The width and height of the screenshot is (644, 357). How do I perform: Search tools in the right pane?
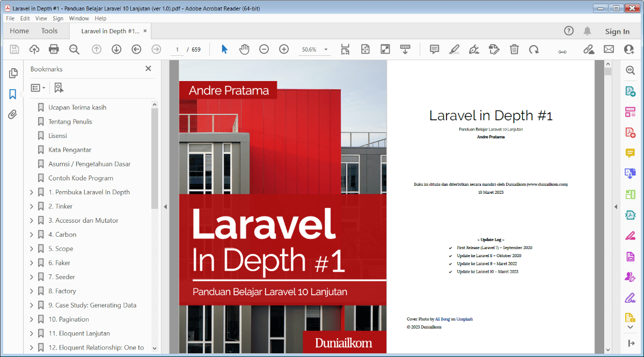(630, 70)
